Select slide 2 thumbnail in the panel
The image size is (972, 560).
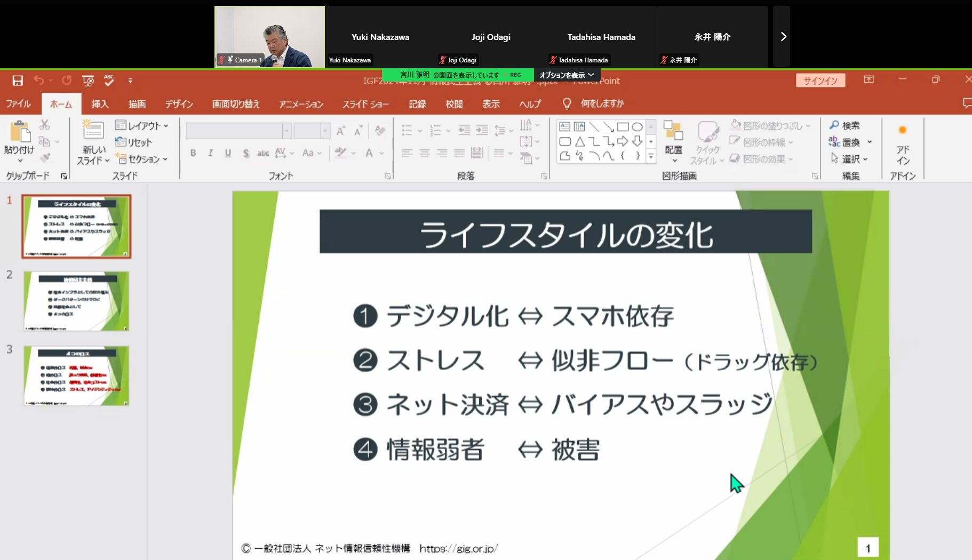[x=76, y=301]
